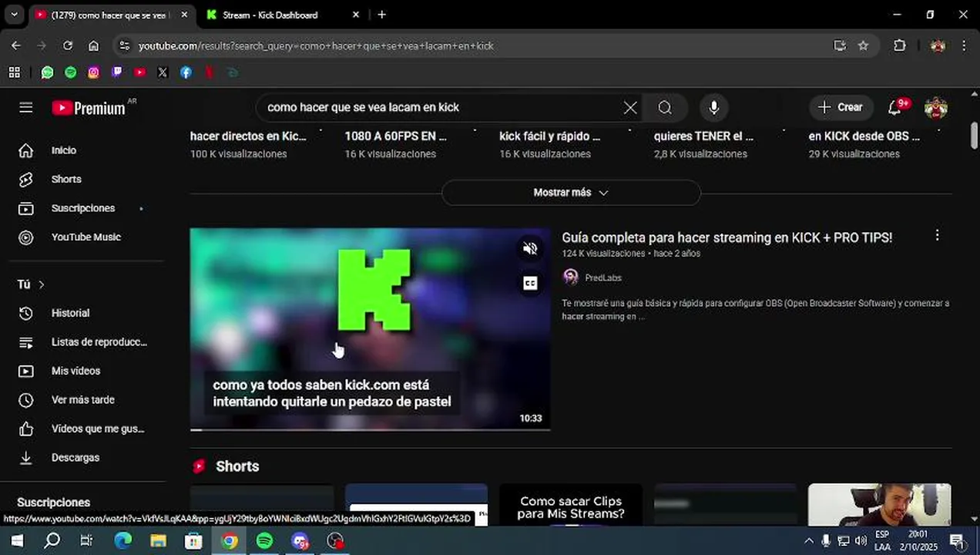Open the extensions puzzle icon
Image resolution: width=980 pixels, height=555 pixels.
pos(899,45)
